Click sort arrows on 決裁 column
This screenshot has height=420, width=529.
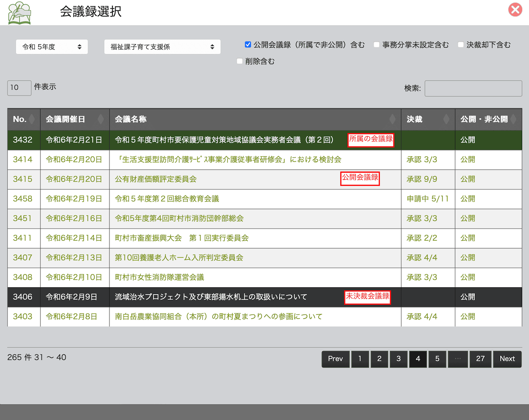tap(446, 119)
